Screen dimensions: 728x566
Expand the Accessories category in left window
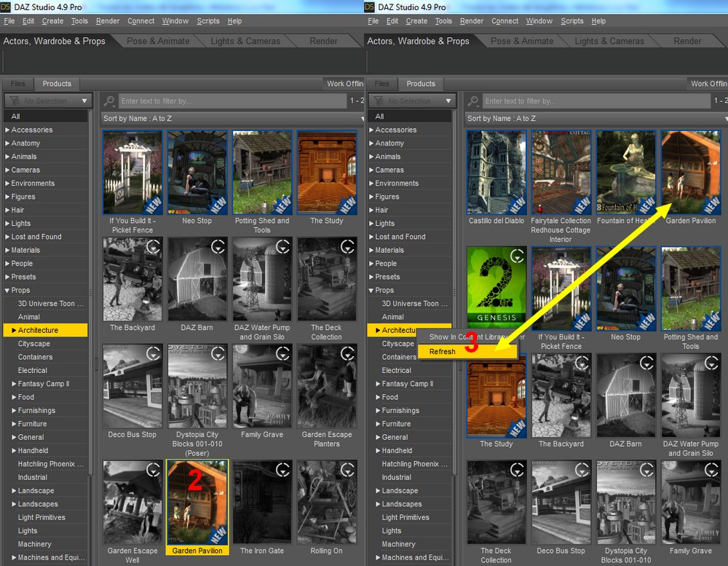(x=7, y=130)
